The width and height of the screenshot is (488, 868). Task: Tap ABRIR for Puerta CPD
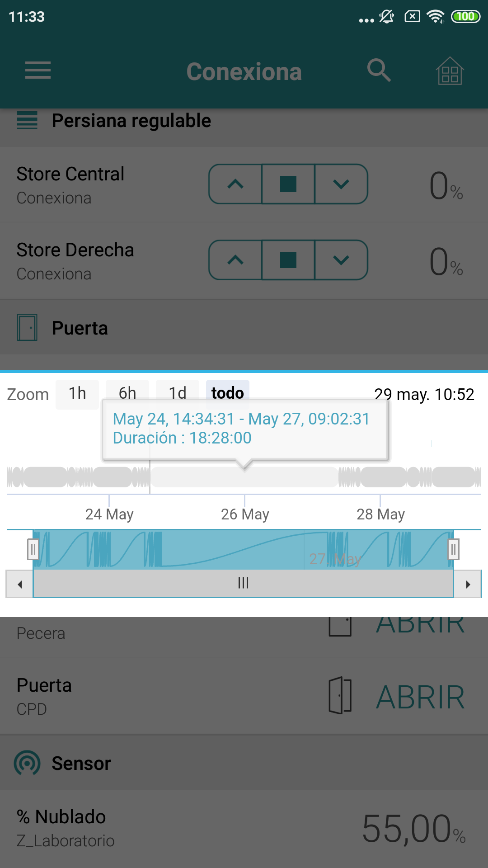[420, 697]
